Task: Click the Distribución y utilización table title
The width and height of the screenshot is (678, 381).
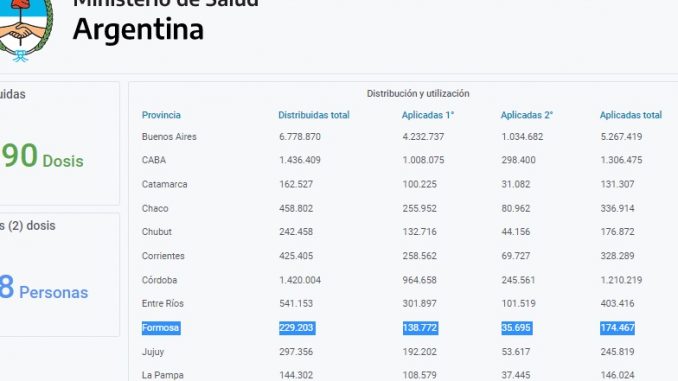Action: click(418, 93)
